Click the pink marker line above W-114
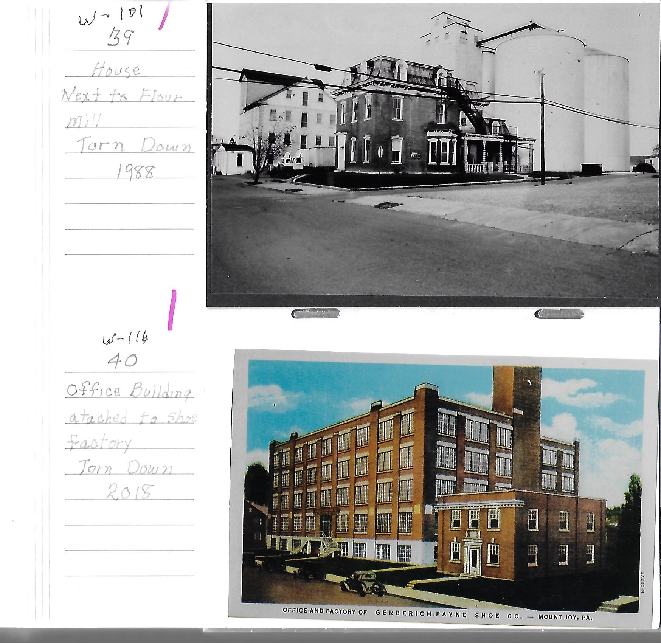The image size is (661, 644). [x=172, y=309]
